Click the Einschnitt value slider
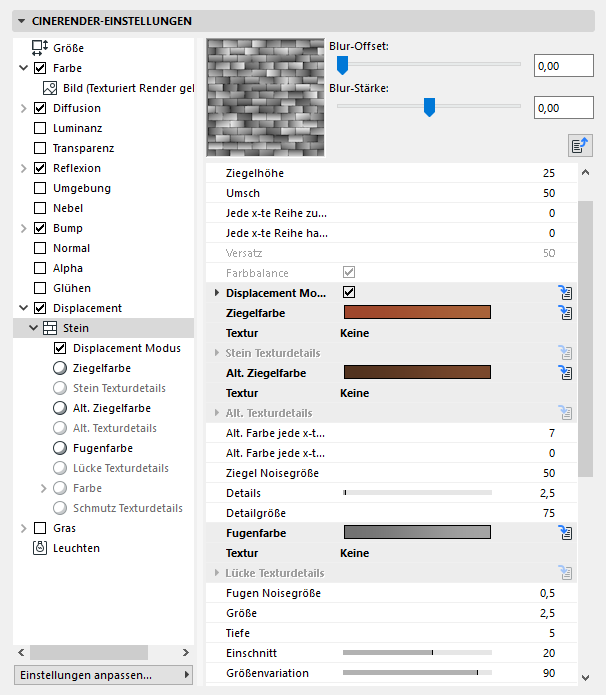 pos(417,652)
